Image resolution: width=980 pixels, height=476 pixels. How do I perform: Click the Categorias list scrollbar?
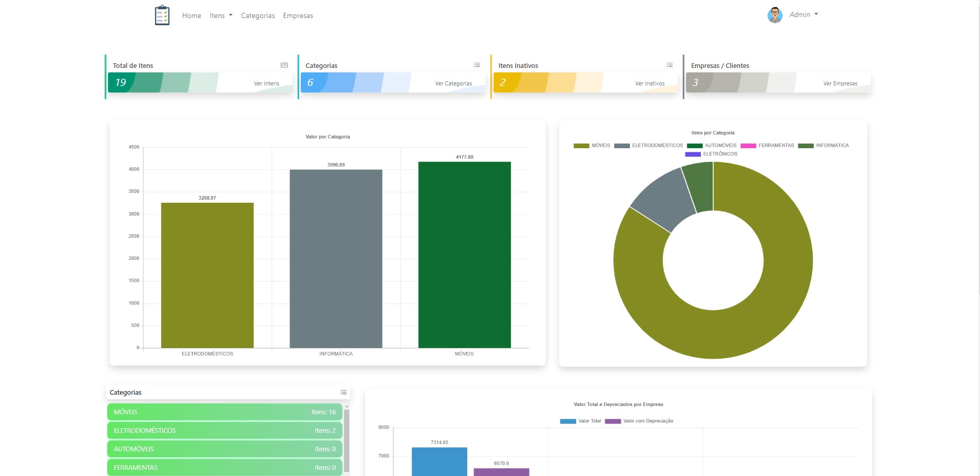pyautogui.click(x=347, y=440)
